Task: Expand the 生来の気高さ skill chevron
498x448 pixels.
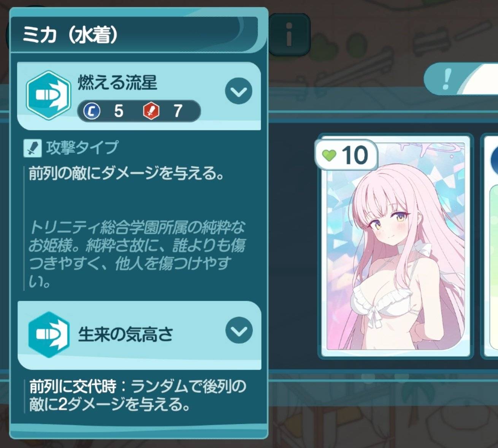Action: (x=239, y=331)
